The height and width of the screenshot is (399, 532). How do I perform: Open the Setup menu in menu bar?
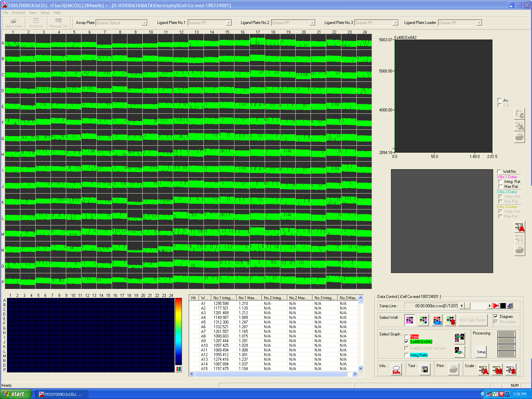tap(45, 13)
